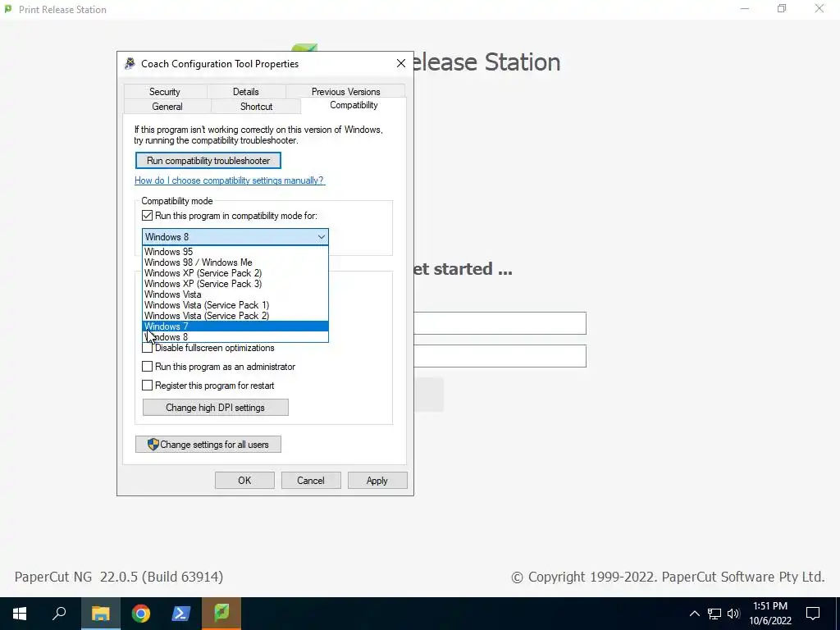Open network status tray icon
This screenshot has height=630, width=840.
click(x=714, y=614)
